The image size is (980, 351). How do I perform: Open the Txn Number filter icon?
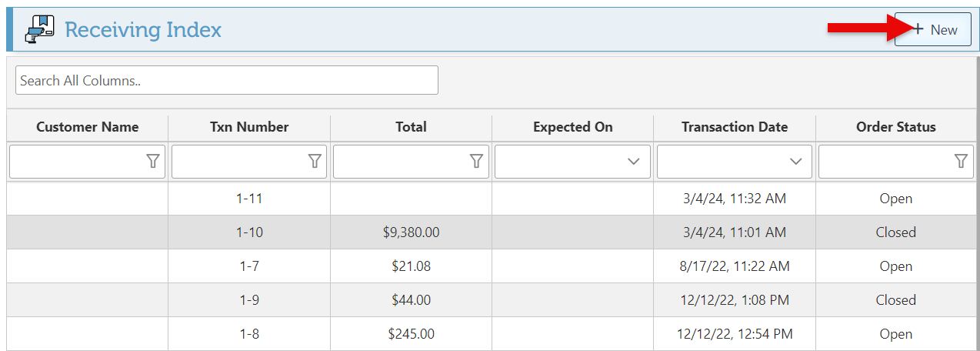315,161
